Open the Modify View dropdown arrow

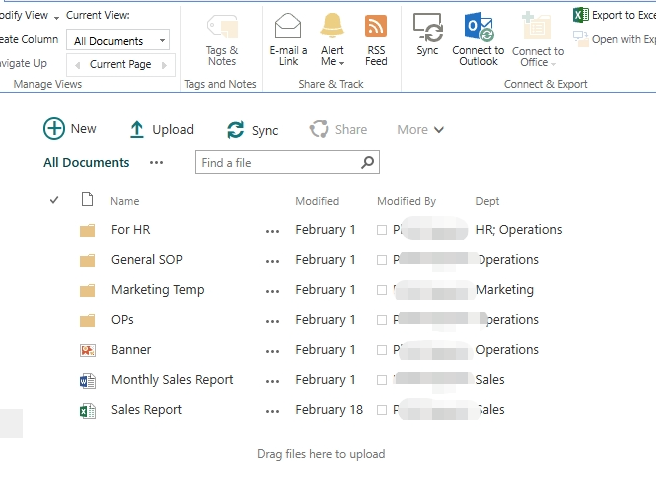click(x=56, y=18)
